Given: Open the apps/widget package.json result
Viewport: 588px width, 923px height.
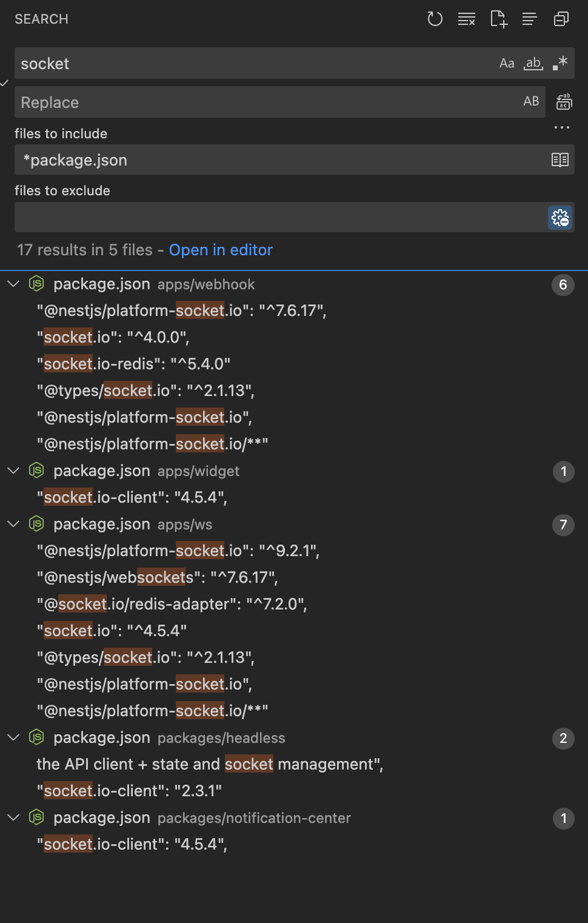Looking at the screenshot, I should pos(101,471).
